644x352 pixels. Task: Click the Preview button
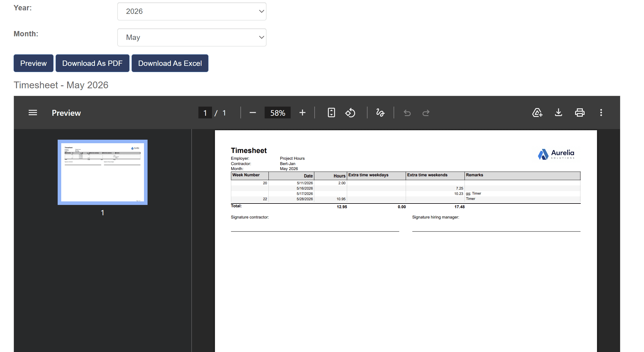[x=33, y=63]
